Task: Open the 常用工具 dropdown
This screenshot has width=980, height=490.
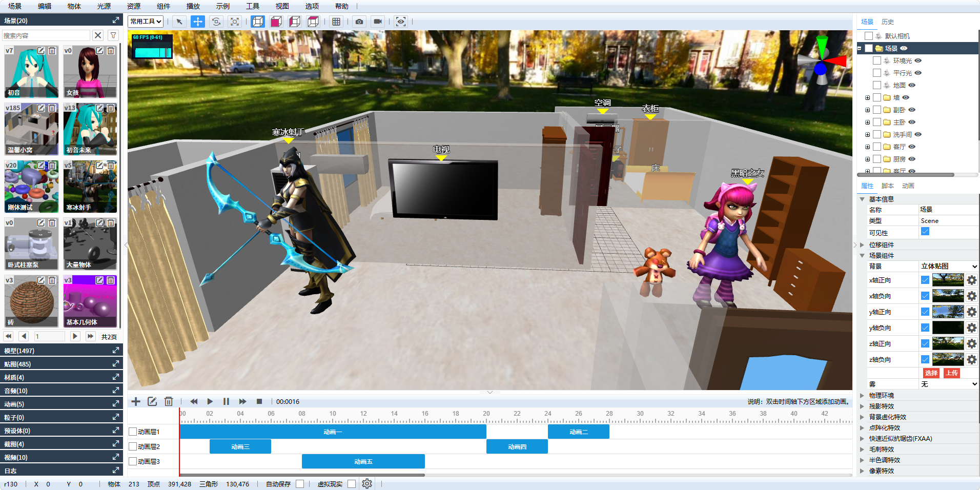Action: tap(146, 22)
